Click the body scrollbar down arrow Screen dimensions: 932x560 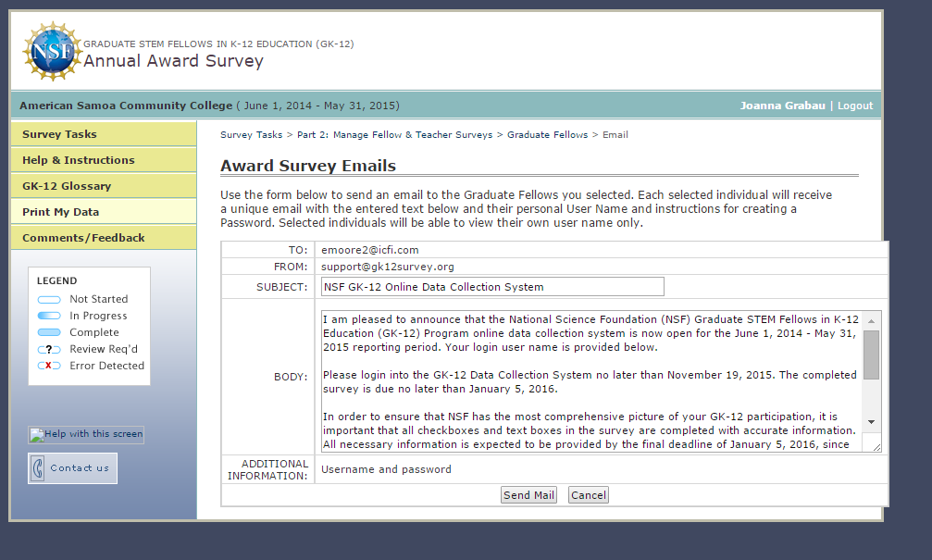tap(871, 421)
